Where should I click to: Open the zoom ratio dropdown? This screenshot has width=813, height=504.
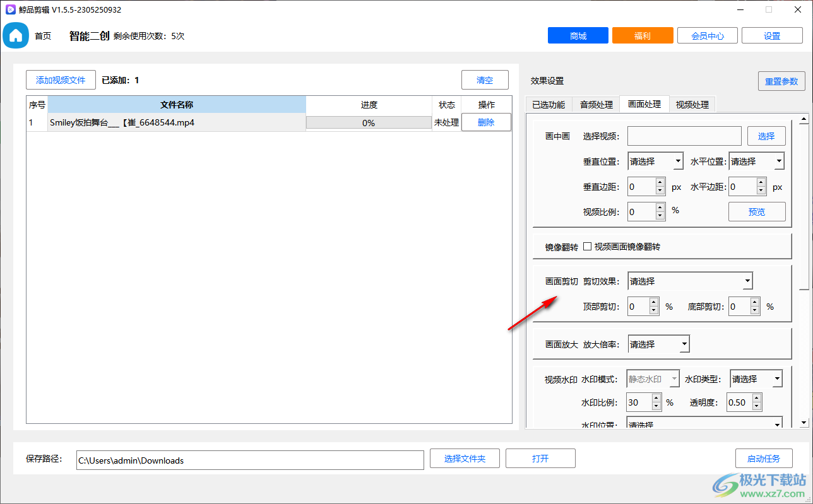click(658, 344)
